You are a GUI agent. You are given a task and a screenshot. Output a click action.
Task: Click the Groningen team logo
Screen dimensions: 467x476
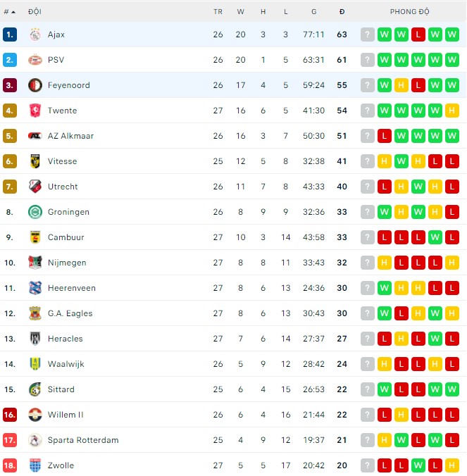click(35, 212)
